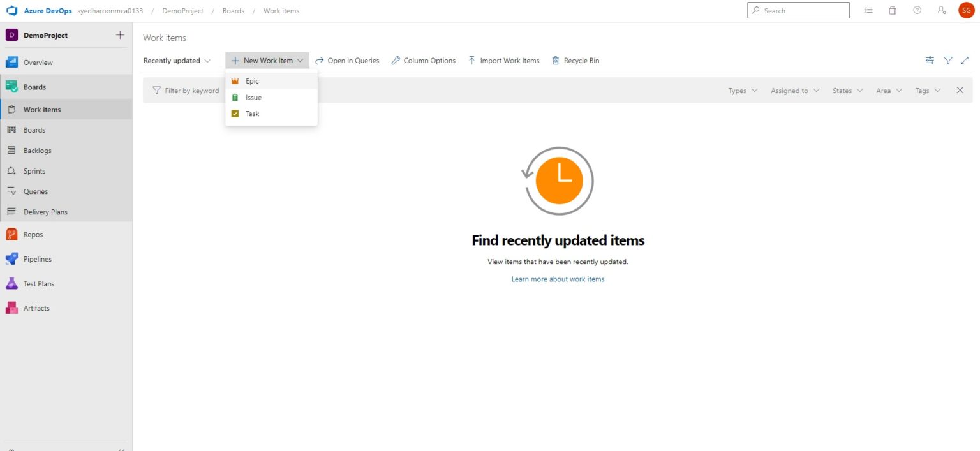Open view options settings icon
The width and height of the screenshot is (980, 451).
pyautogui.click(x=930, y=60)
